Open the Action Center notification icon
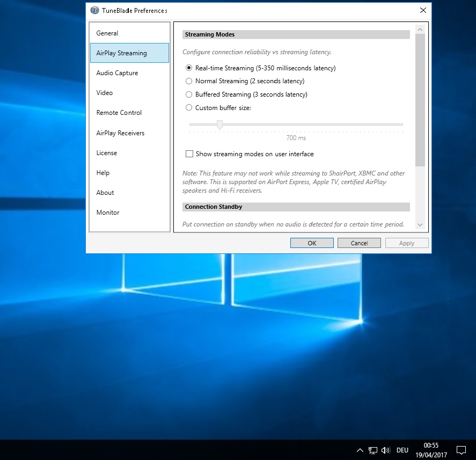This screenshot has width=476, height=460. (461, 450)
